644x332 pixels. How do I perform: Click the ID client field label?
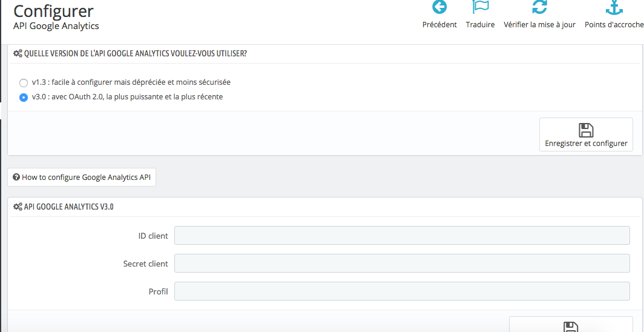[153, 236]
